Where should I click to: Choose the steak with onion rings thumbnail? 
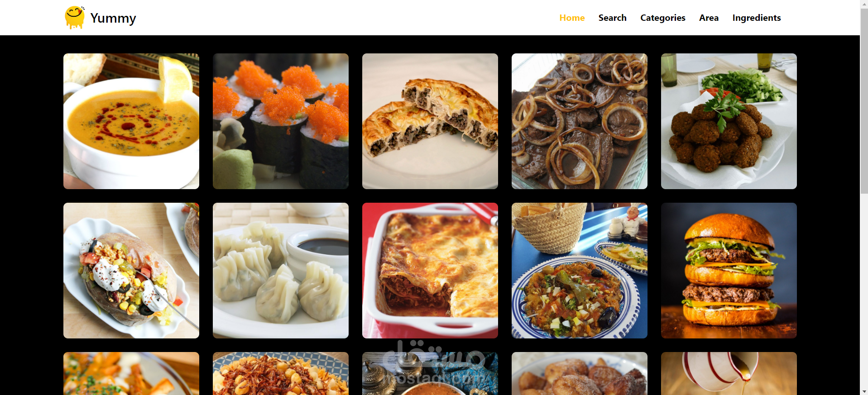coord(580,121)
